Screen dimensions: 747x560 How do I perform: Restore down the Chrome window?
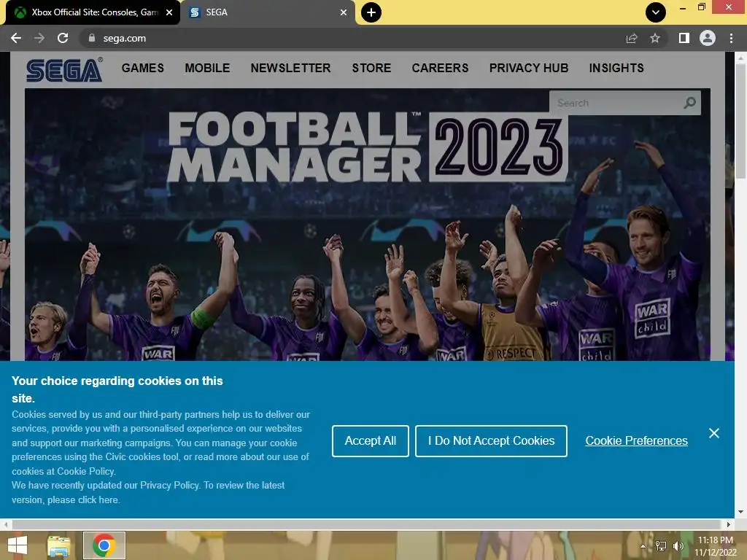point(701,7)
